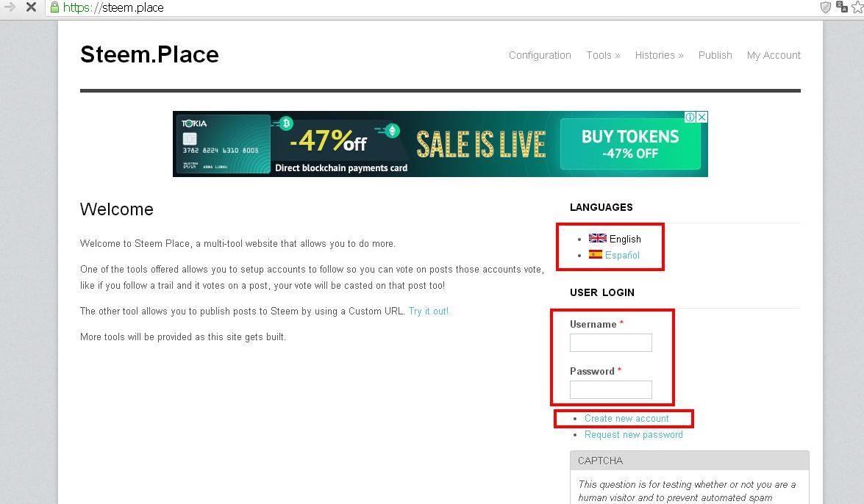Click the shield extension icon in toolbar
The width and height of the screenshot is (864, 504).
(826, 7)
